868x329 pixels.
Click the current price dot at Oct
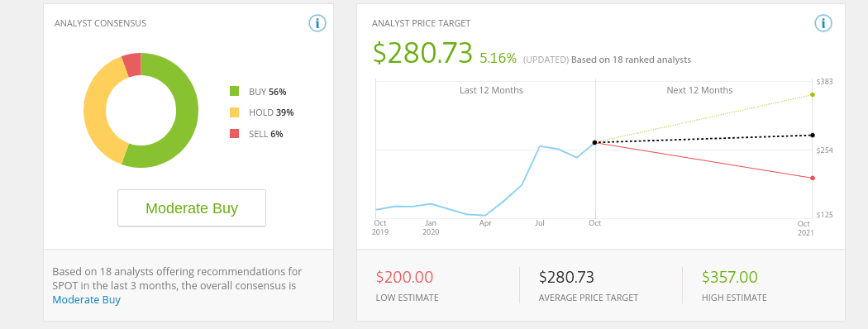[x=595, y=142]
